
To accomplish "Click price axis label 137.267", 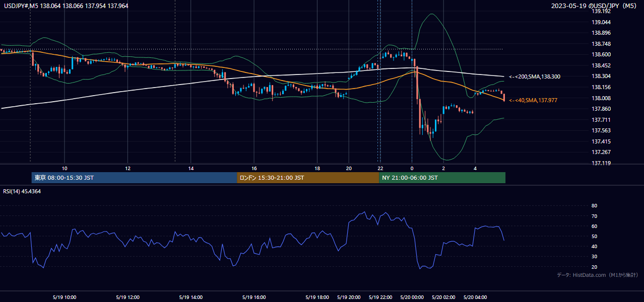I will (x=601, y=152).
